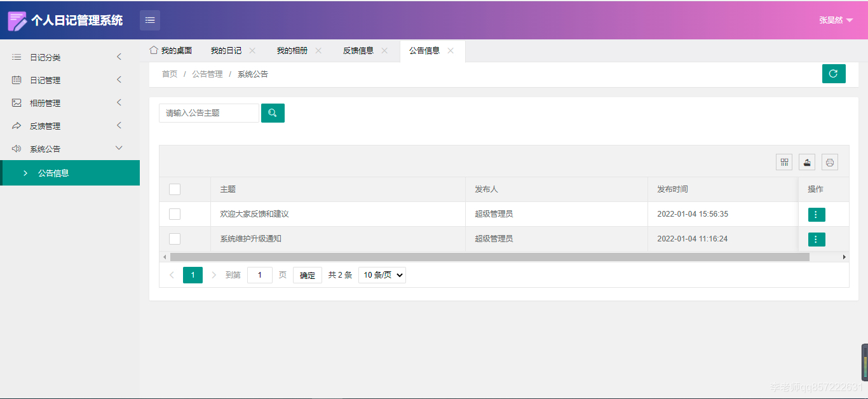Expand the 反馈管理 menu chevron
868x399 pixels.
coord(119,126)
